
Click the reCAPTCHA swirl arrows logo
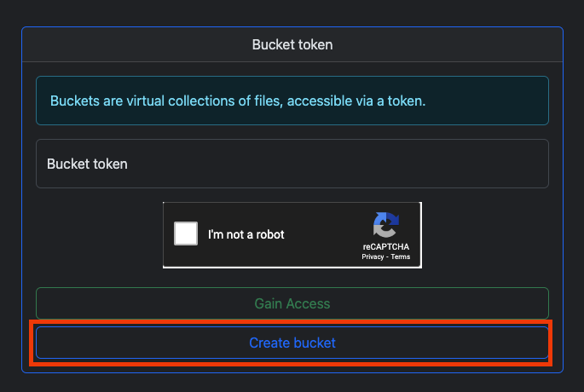pyautogui.click(x=386, y=225)
